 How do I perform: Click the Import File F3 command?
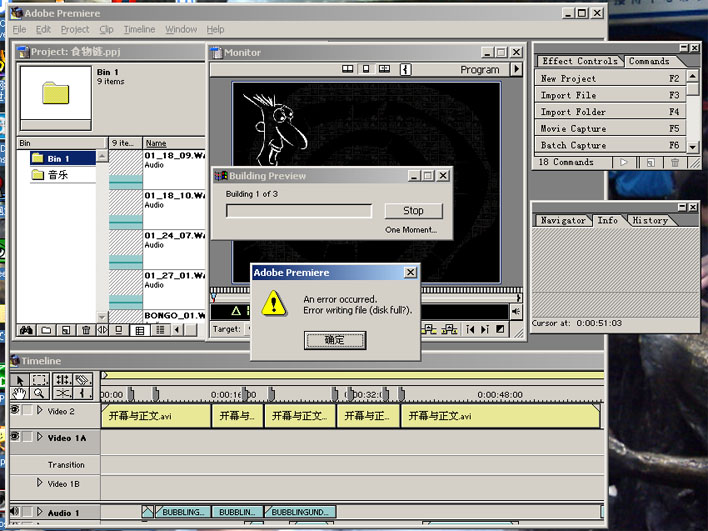(x=610, y=95)
